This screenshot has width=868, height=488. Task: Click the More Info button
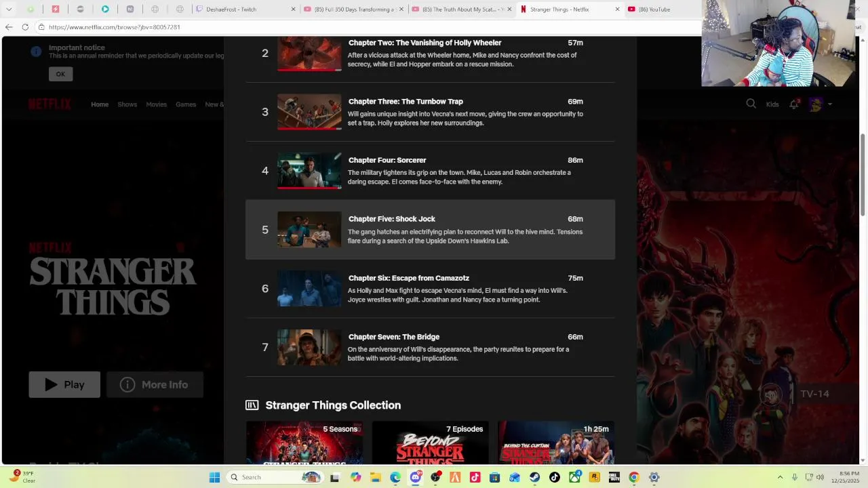pos(155,384)
